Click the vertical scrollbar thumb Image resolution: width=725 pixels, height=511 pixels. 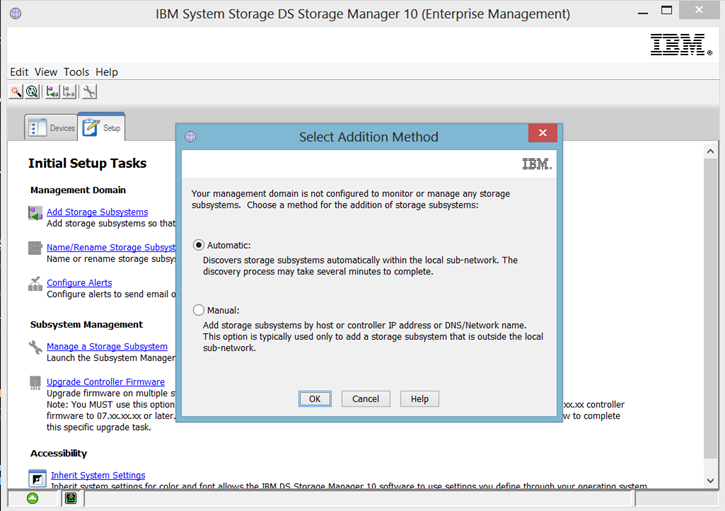pos(710,309)
